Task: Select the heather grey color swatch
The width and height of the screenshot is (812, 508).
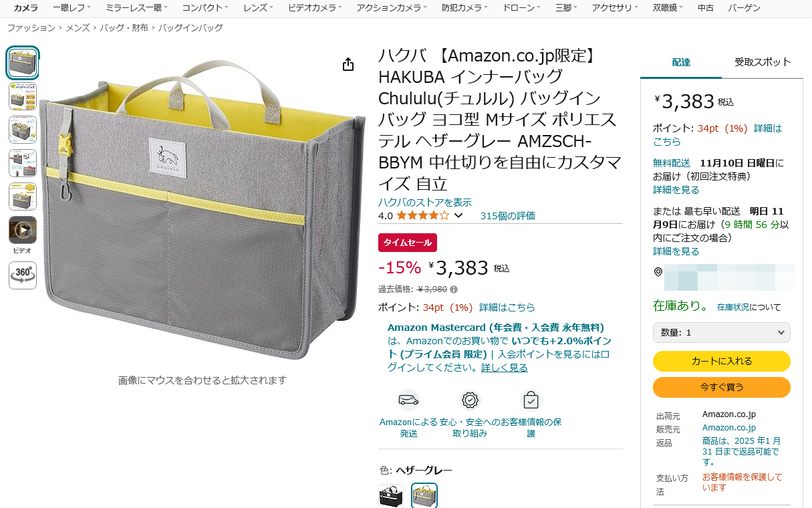Action: point(424,496)
